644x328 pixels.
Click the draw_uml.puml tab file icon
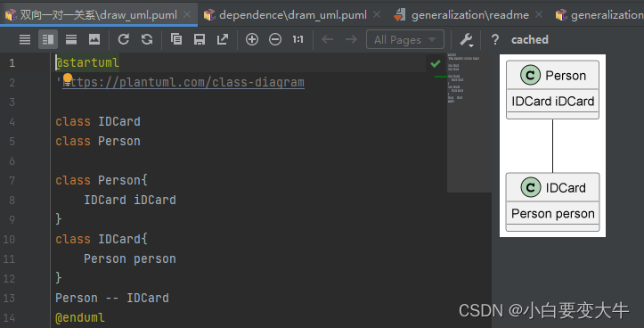11,15
